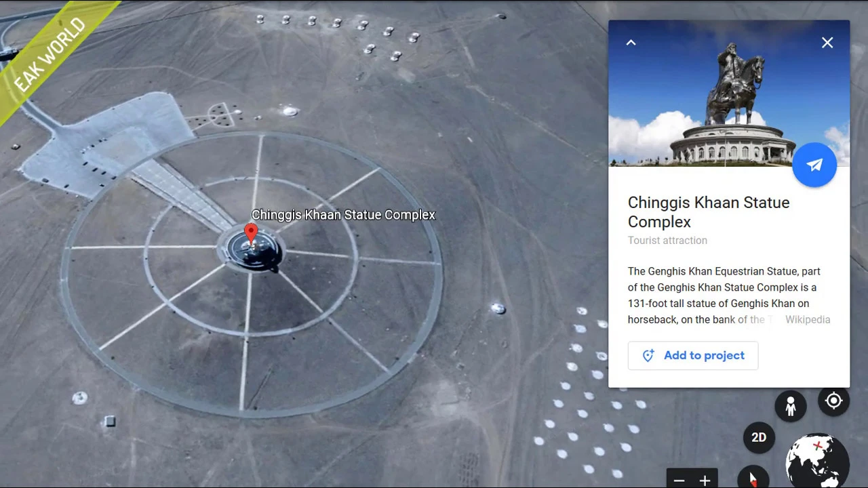The image size is (868, 488).
Task: Collapse the info card with the up chevron
Action: coord(631,43)
